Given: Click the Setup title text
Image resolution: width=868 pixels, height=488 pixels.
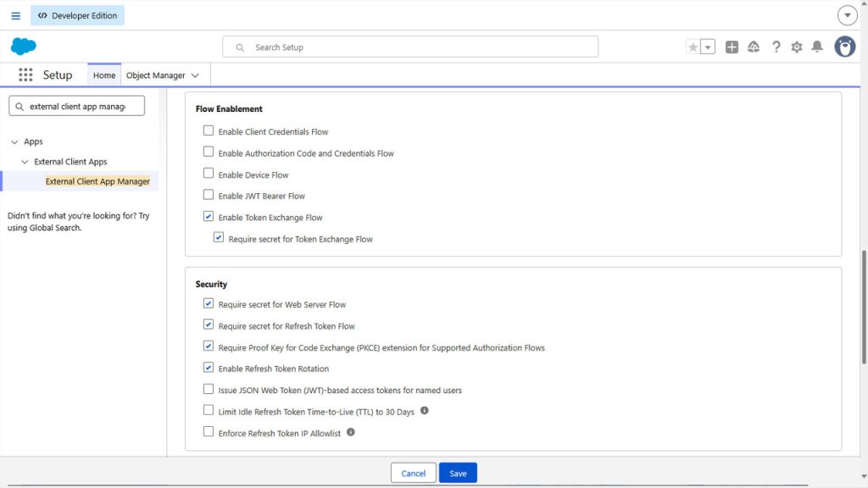Looking at the screenshot, I should point(58,75).
